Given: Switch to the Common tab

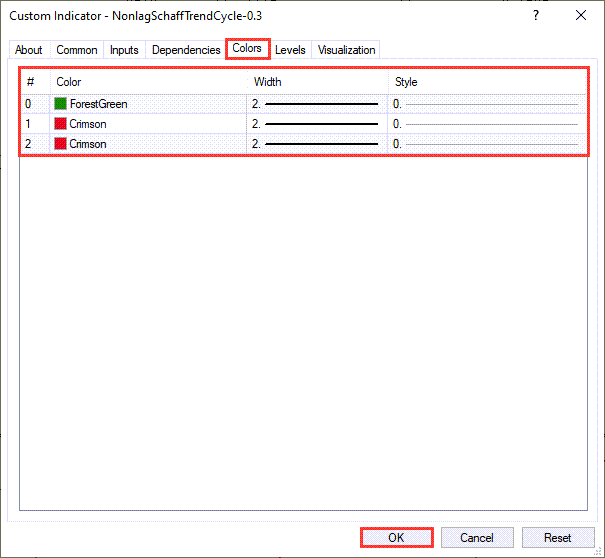Looking at the screenshot, I should click(77, 50).
